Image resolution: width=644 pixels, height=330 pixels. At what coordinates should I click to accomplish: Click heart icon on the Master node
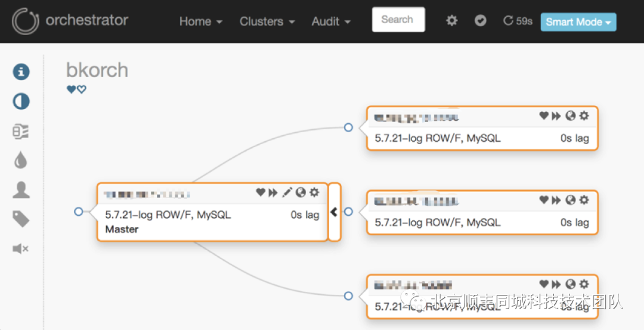pos(261,192)
